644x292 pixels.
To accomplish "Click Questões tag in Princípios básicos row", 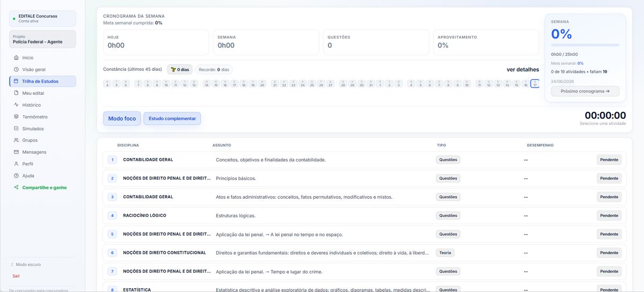I will (448, 178).
